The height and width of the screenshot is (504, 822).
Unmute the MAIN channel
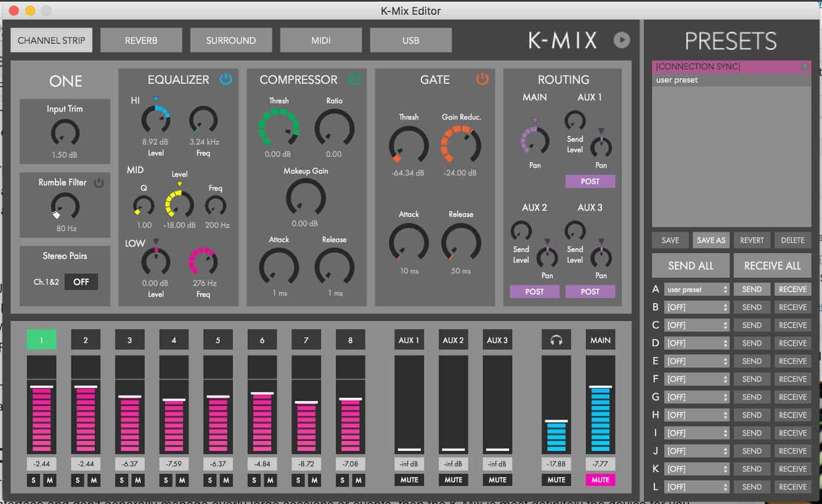(600, 480)
